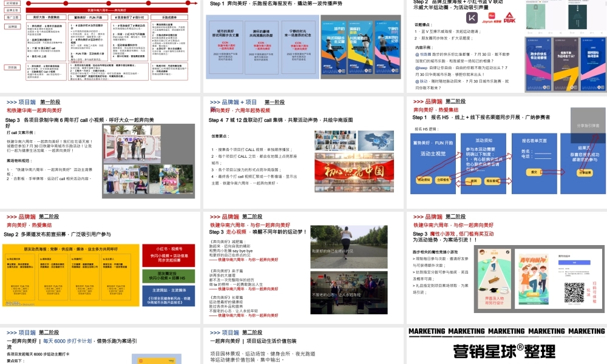Click the 分享结果 button on the 结果页

[x=585, y=173]
